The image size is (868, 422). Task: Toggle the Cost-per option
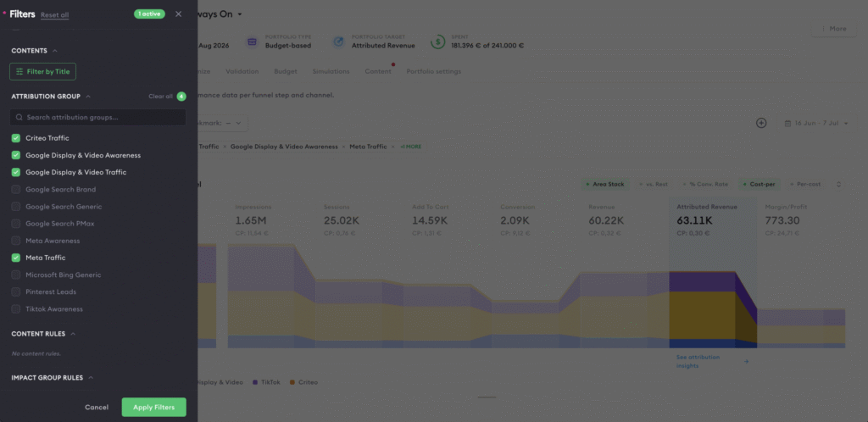point(759,184)
